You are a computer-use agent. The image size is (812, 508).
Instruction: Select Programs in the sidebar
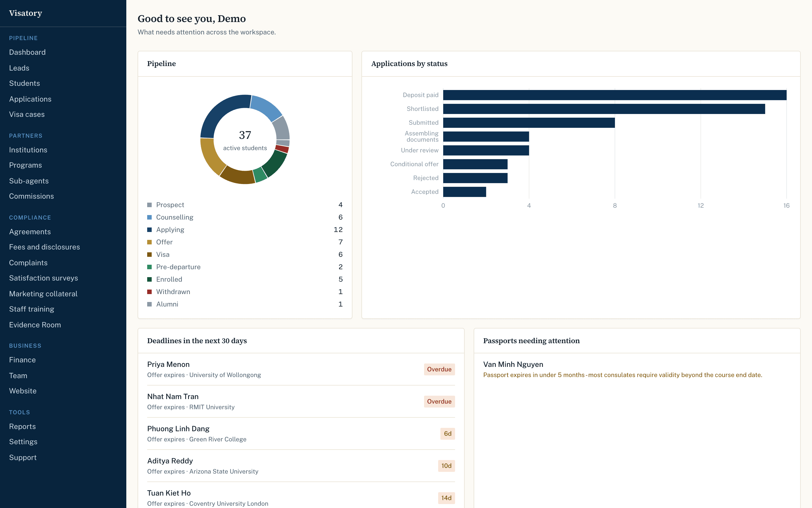pos(25,165)
